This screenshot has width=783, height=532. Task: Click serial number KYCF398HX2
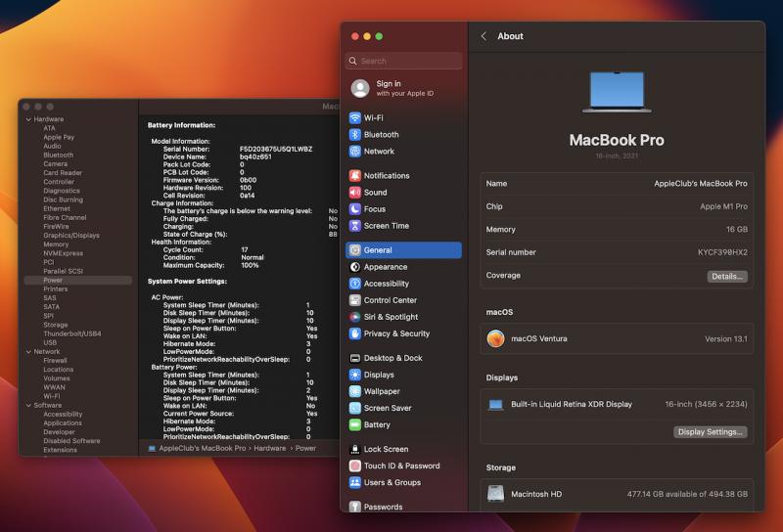coord(722,252)
